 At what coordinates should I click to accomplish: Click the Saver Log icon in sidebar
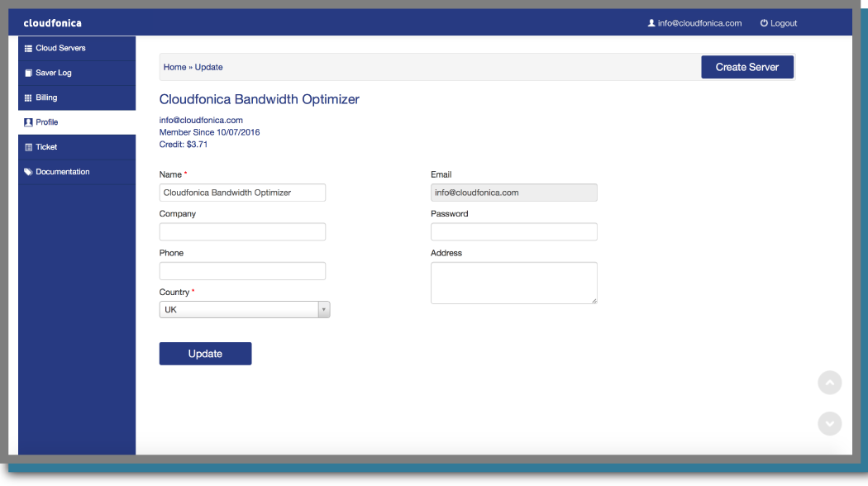point(28,73)
